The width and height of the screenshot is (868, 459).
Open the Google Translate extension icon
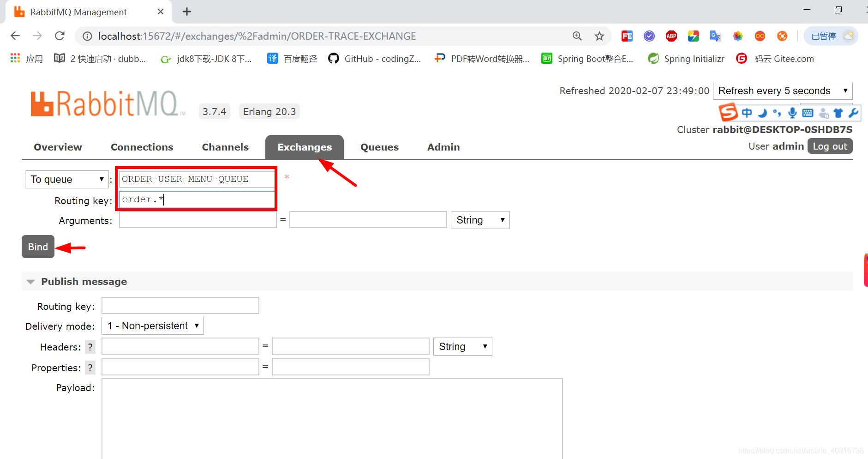coord(716,36)
